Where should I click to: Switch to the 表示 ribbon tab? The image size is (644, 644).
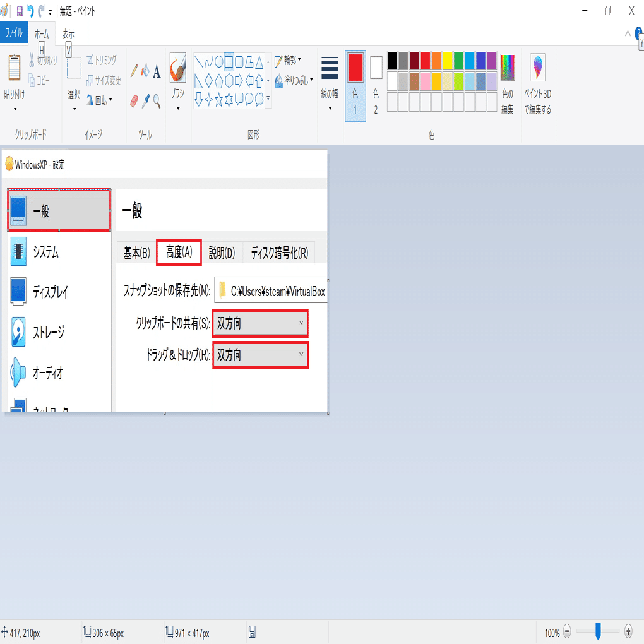[x=68, y=33]
